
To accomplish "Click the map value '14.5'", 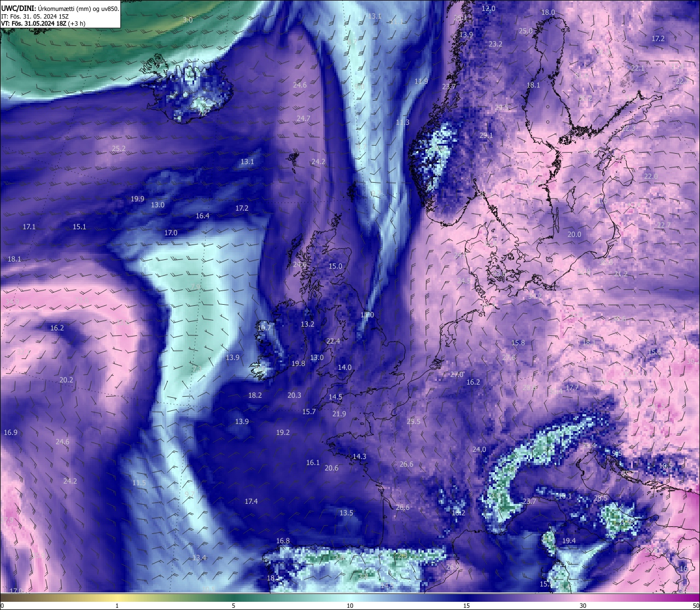I will coord(335,397).
